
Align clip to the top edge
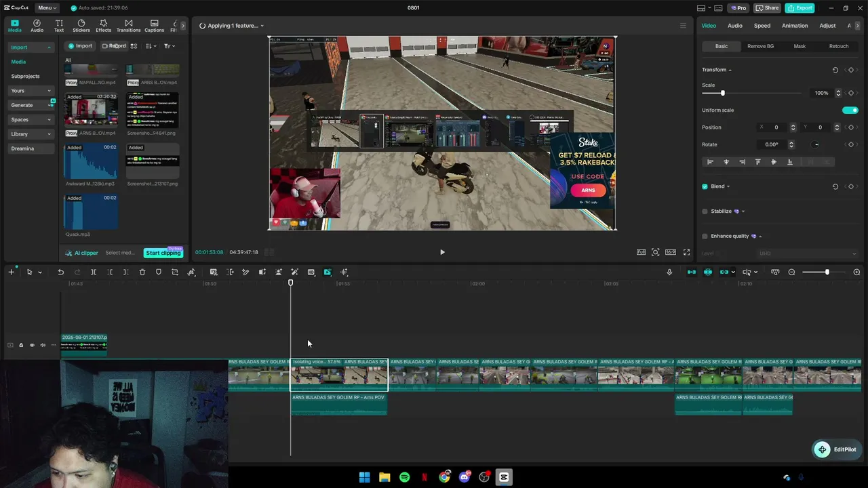click(x=757, y=162)
